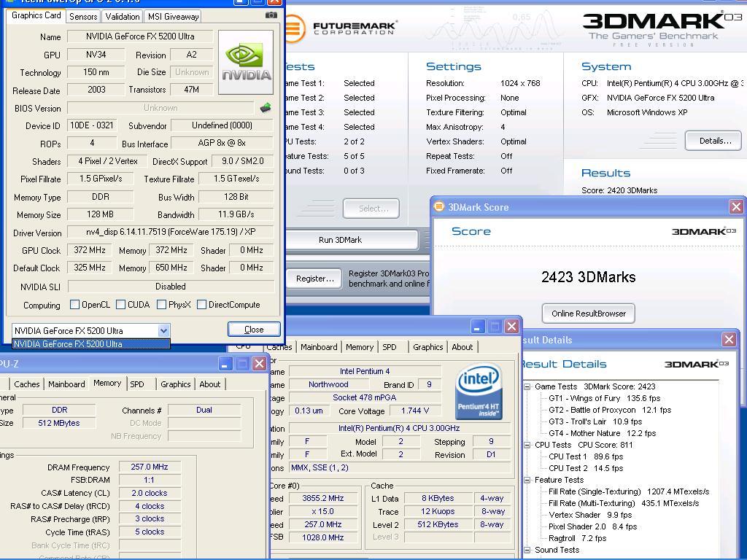Click the Core Speed 3855.2 MHz value
The image size is (747, 560).
pos(322,498)
